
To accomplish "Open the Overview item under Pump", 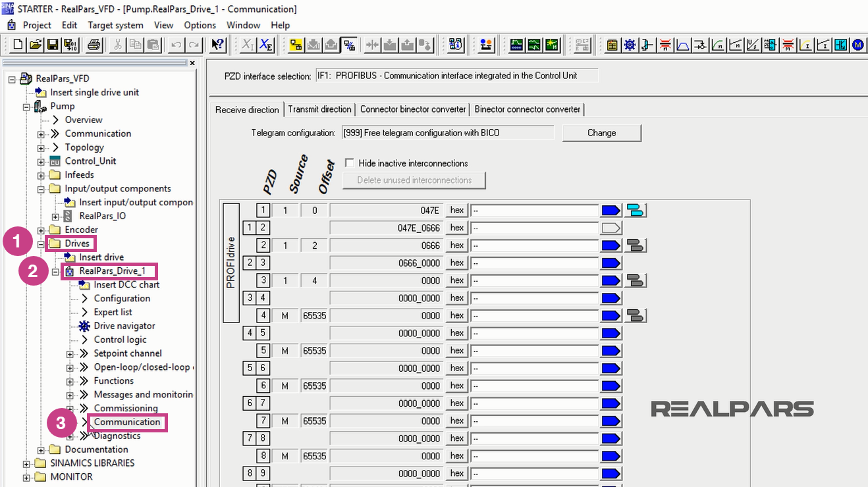I will pos(84,120).
